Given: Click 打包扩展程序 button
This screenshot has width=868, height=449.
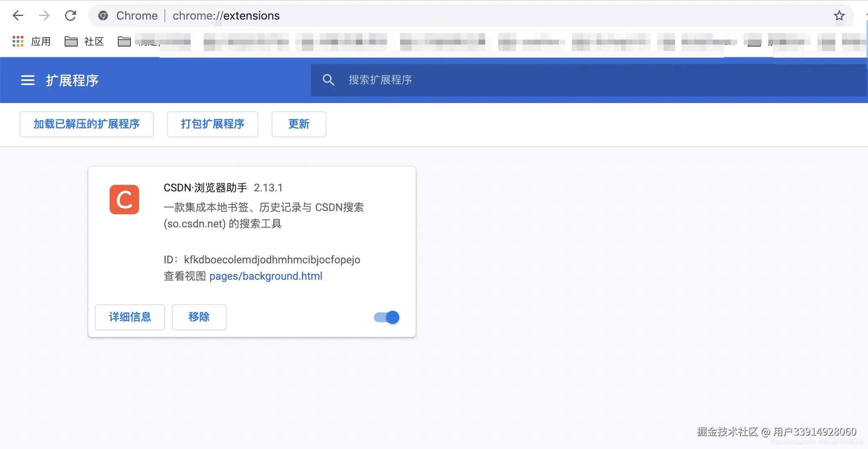Looking at the screenshot, I should pos(212,124).
